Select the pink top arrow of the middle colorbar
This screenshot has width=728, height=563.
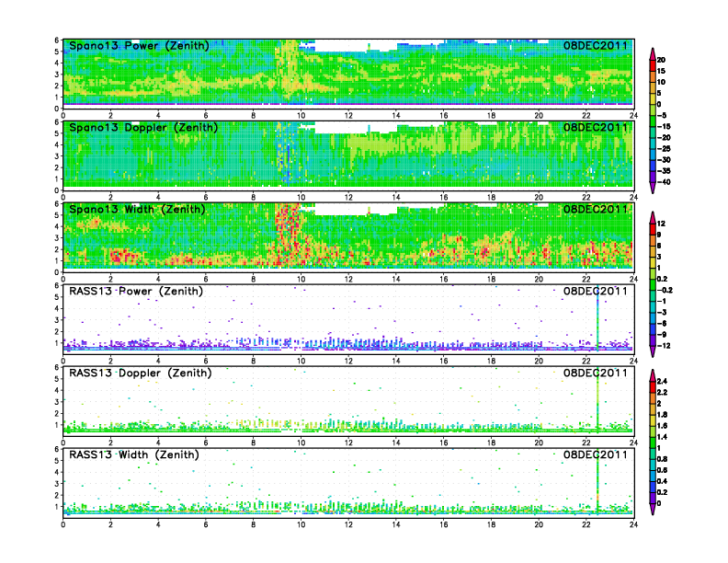tap(653, 217)
